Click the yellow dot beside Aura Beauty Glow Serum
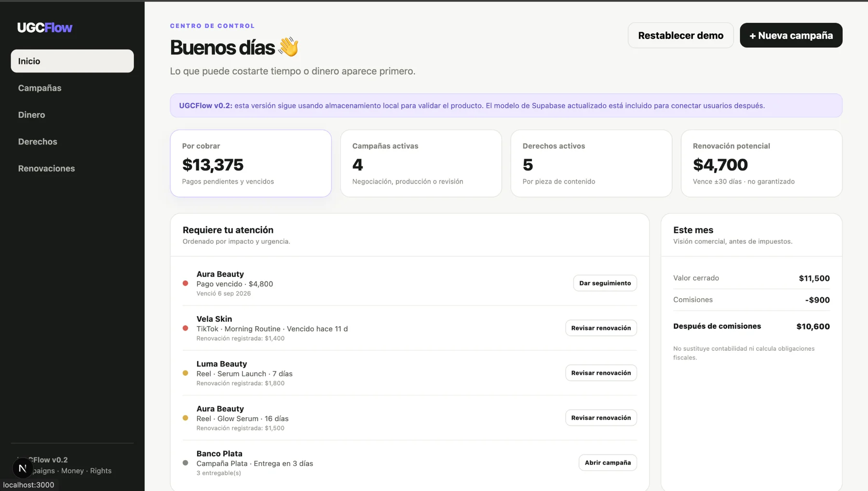The width and height of the screenshot is (868, 491). click(x=185, y=418)
